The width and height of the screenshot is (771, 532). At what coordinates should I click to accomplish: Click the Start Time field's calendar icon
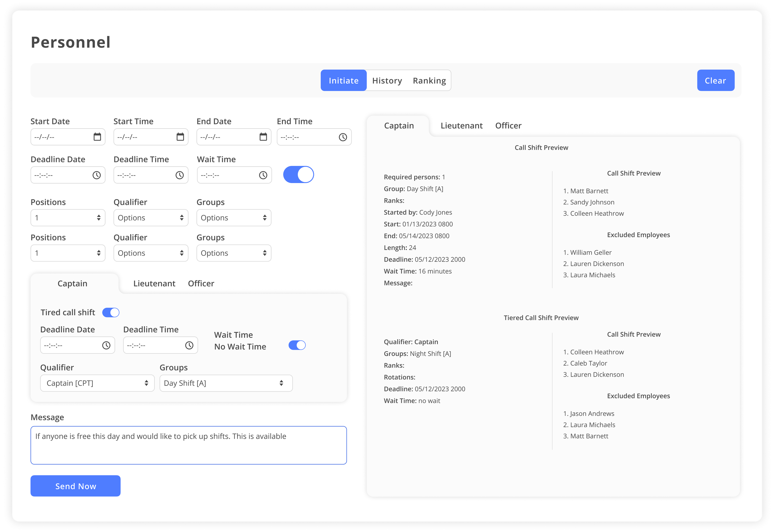tap(180, 137)
